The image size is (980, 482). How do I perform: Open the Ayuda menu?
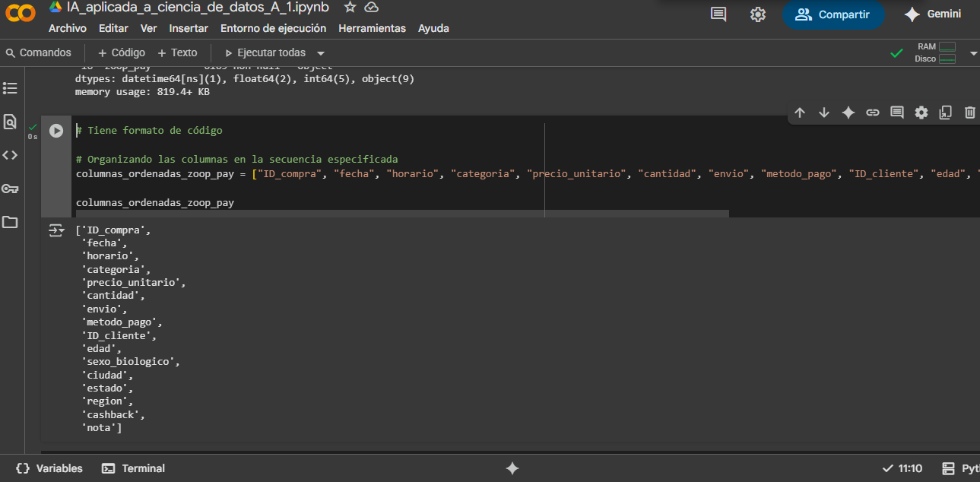(x=433, y=28)
